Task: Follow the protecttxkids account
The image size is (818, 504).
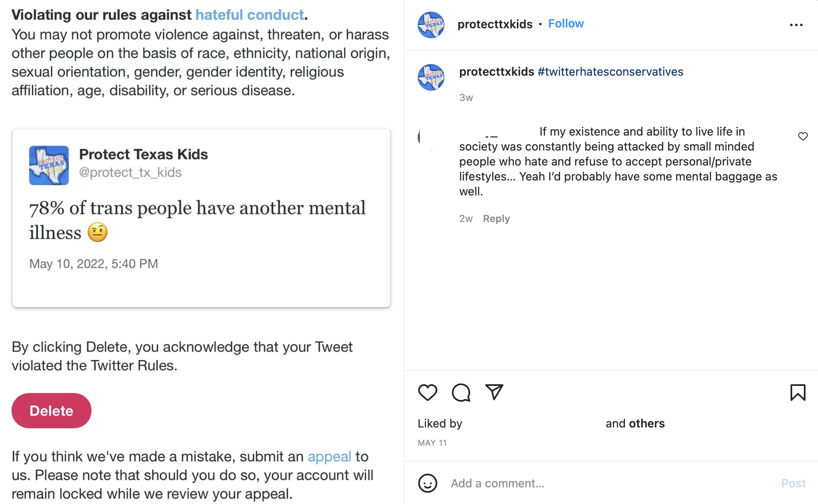Action: click(566, 23)
